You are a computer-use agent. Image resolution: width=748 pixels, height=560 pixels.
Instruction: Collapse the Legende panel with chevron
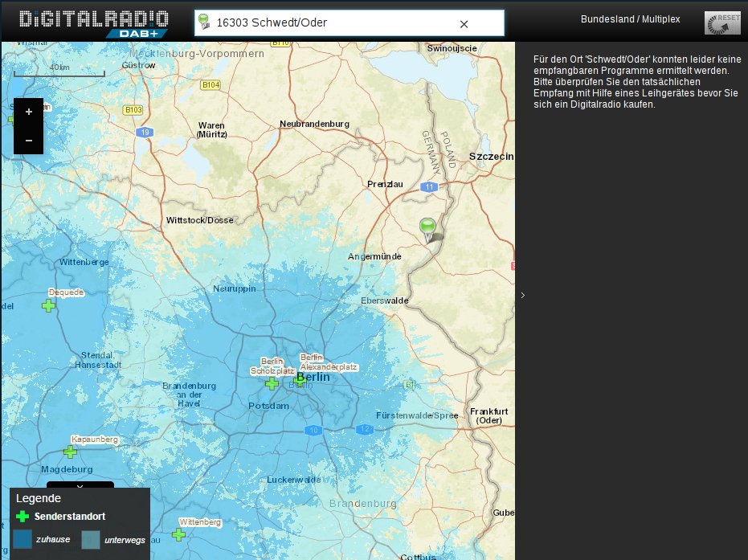[x=80, y=486]
